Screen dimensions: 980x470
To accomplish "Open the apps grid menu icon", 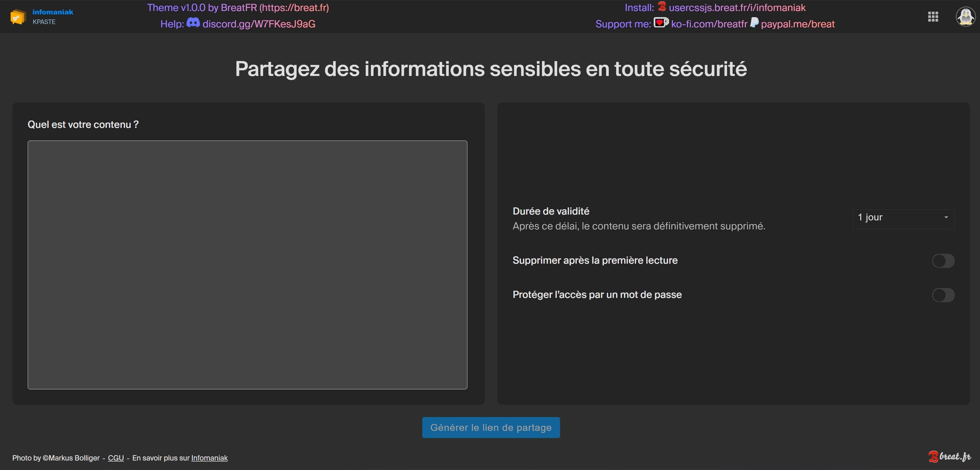I will (x=933, y=16).
